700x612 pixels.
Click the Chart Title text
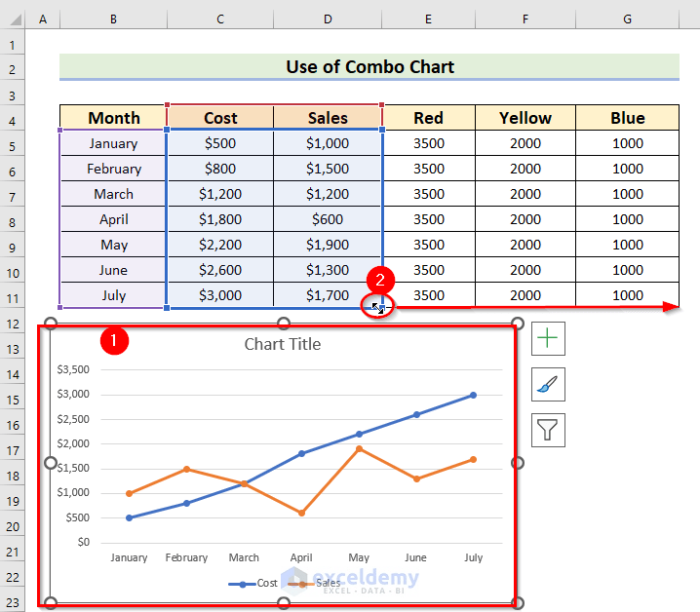point(282,344)
